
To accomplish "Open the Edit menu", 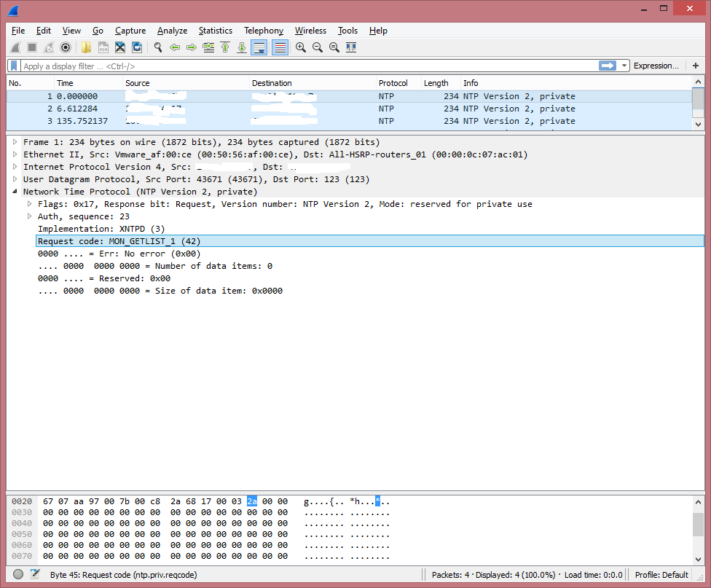I will pyautogui.click(x=44, y=31).
